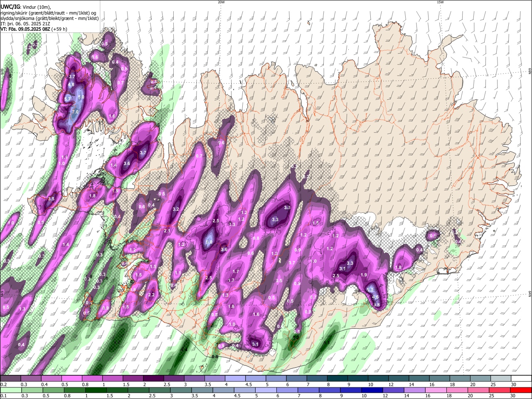Click the '0.1' label in the lower legend row
532x399 pixels.
[3, 396]
